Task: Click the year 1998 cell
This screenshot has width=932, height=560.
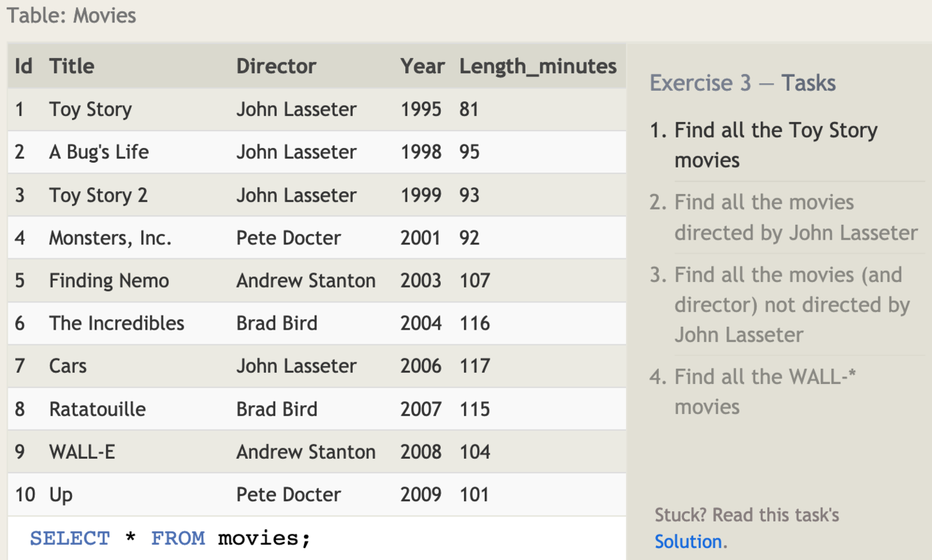Action: tap(421, 152)
